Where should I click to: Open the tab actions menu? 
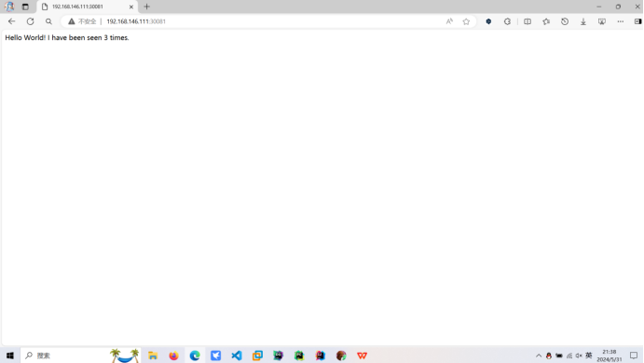tap(25, 7)
